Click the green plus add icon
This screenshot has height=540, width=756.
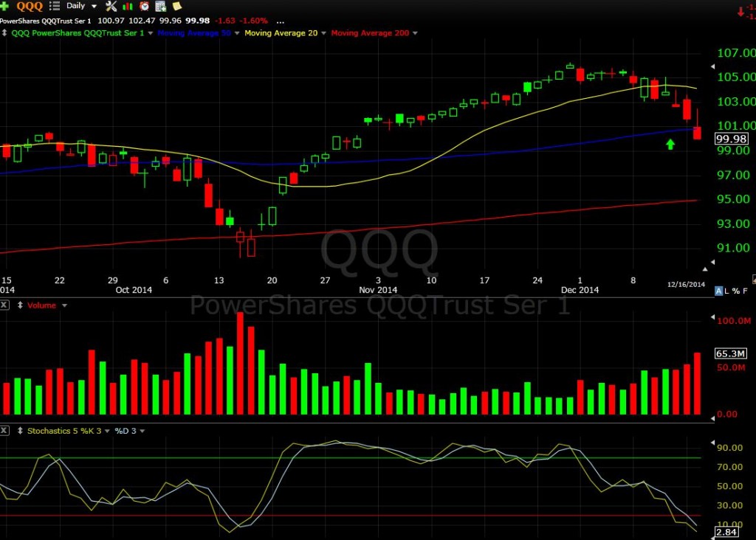4,6
